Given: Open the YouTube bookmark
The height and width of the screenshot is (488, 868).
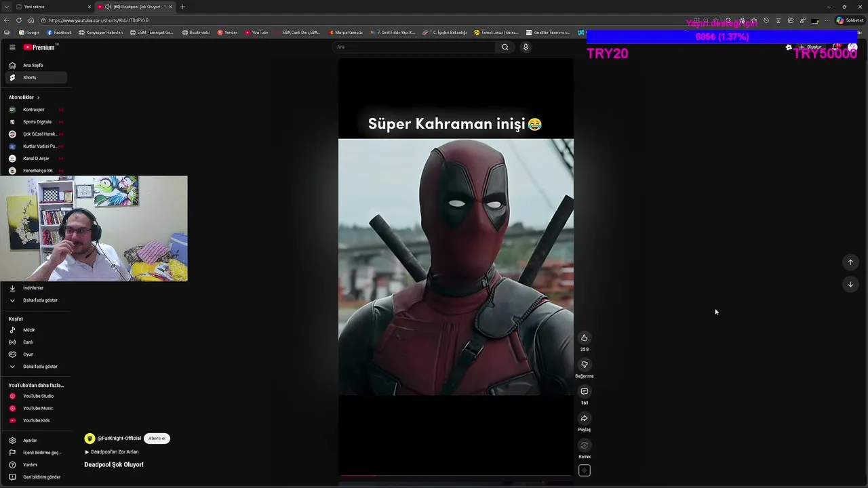Looking at the screenshot, I should coord(256,33).
